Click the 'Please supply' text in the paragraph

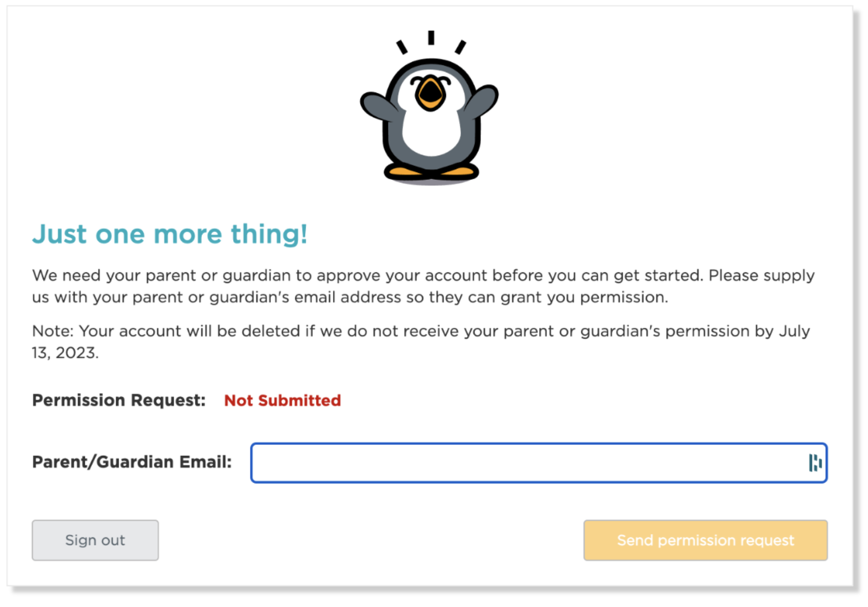coord(761,276)
